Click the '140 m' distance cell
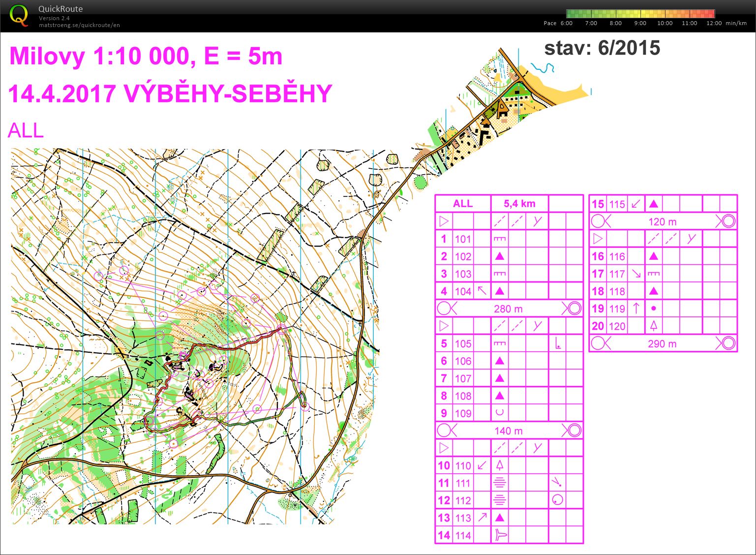This screenshot has height=555, width=756. pyautogui.click(x=509, y=431)
